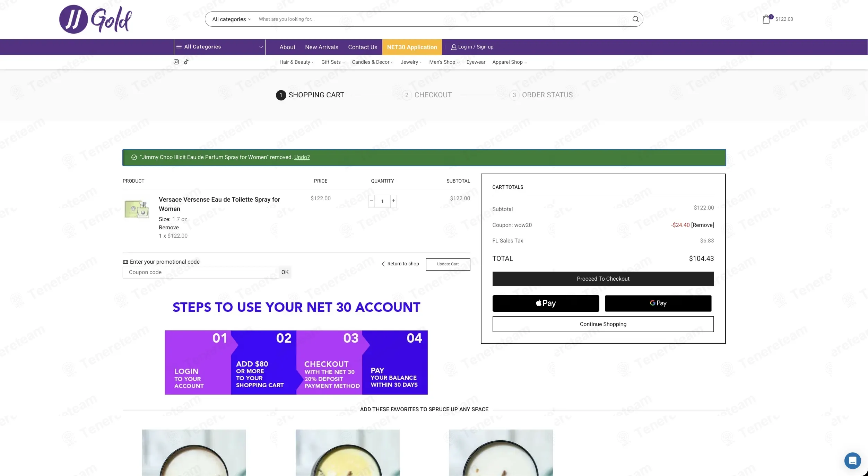Image resolution: width=868 pixels, height=476 pixels.
Task: Expand the Candles & Decor submenu
Action: [x=372, y=62]
